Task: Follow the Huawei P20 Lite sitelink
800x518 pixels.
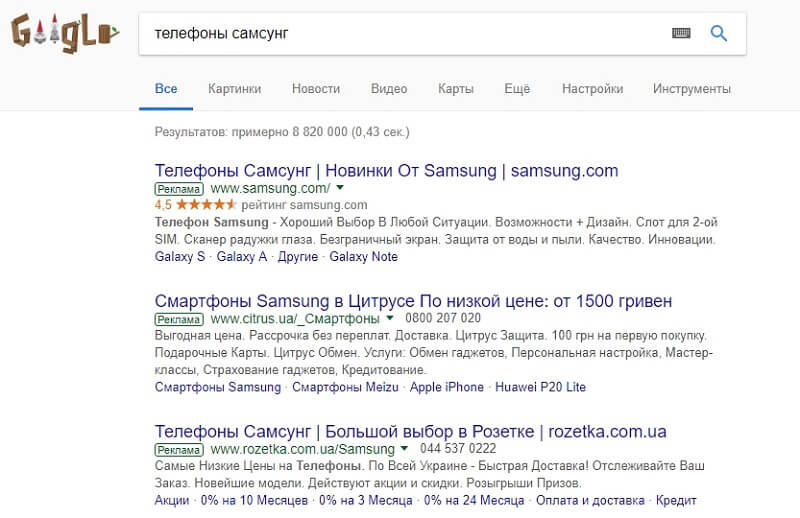Action: click(x=540, y=387)
